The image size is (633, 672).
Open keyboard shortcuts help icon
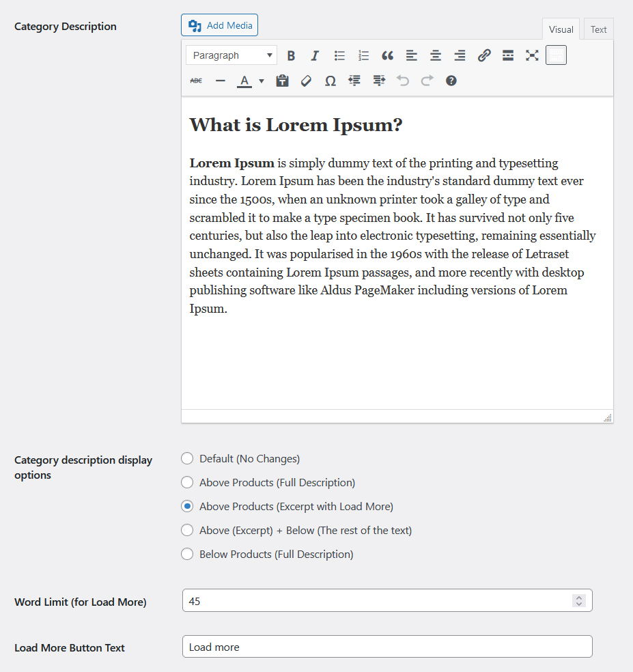point(451,81)
